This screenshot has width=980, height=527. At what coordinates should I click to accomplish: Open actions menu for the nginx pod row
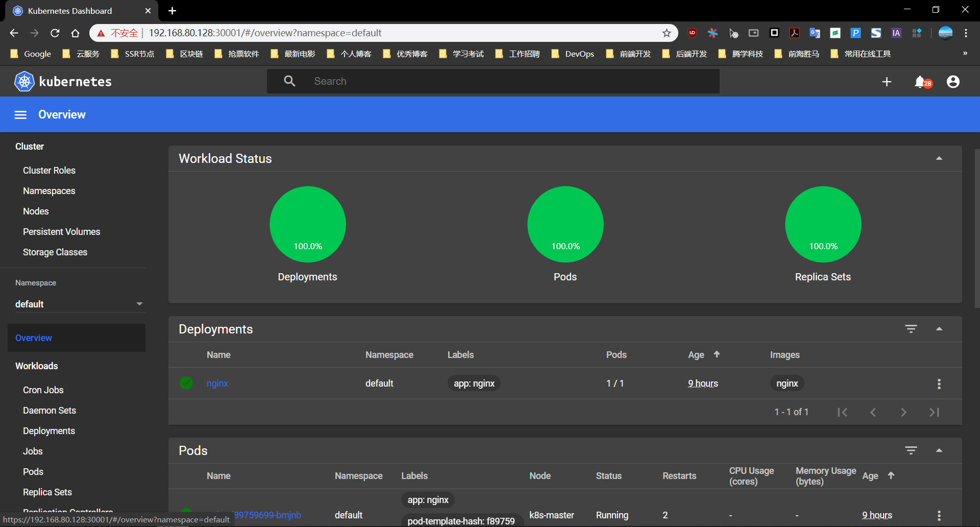(x=939, y=515)
